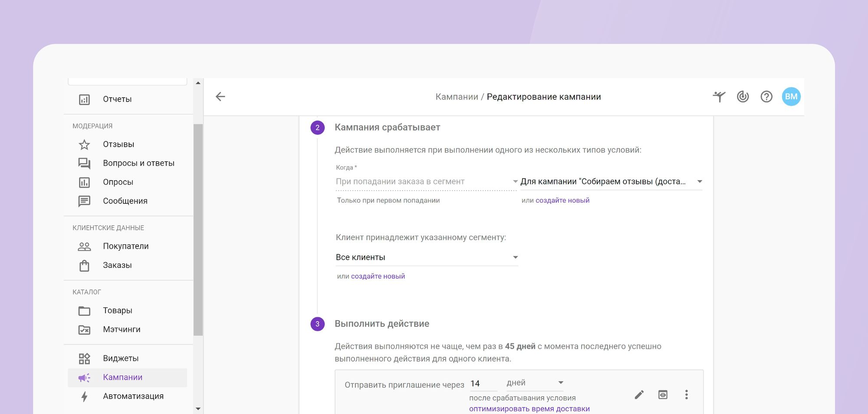Click the Кампании breadcrumb link
Screen dimensions: 868x414
(457, 97)
